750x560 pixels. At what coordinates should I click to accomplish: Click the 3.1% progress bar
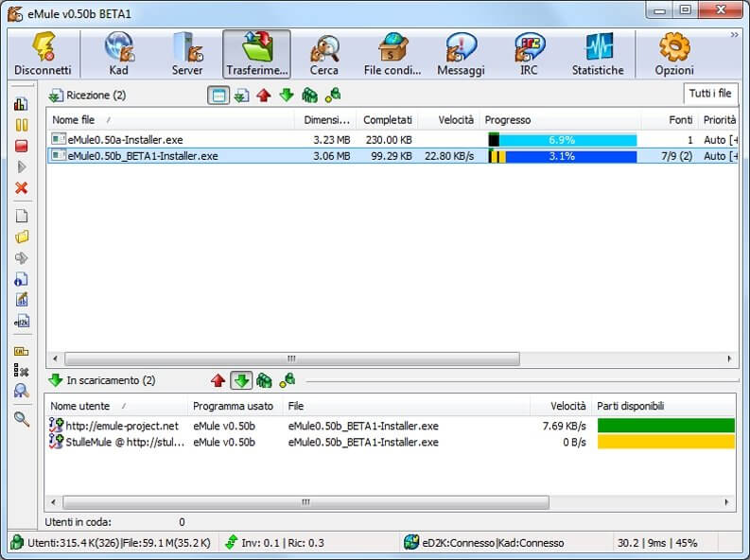(x=563, y=156)
